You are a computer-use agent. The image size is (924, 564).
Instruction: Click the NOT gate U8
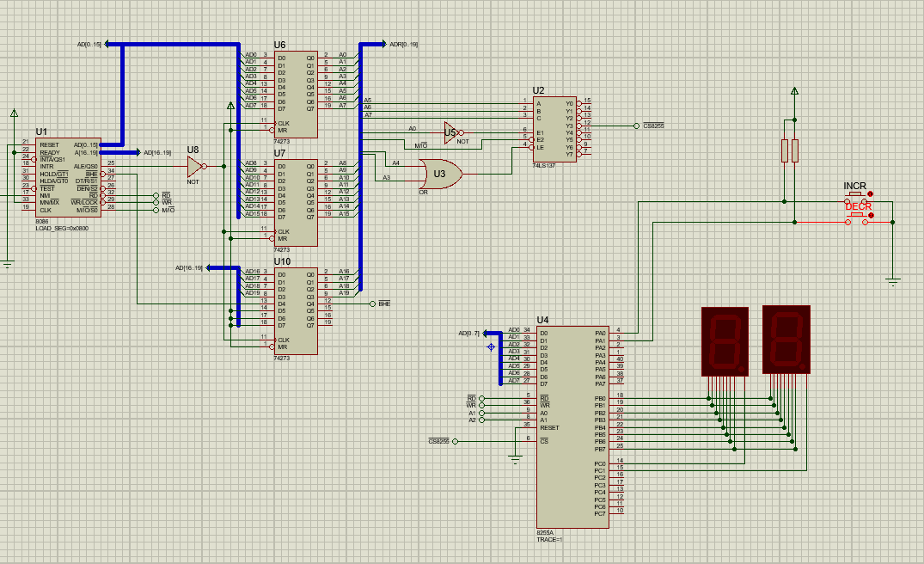click(x=193, y=165)
